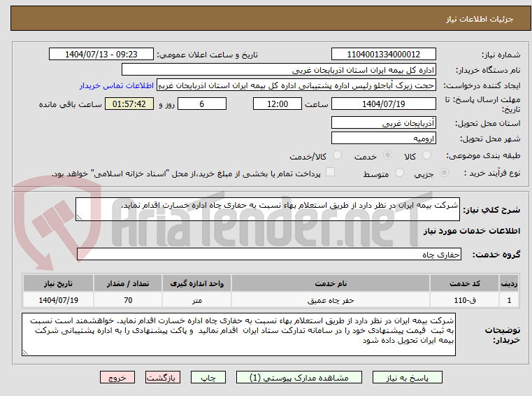The width and height of the screenshot is (532, 396).
Task: Click the گروه خدمت field حفاری چاه
Action: (269, 254)
